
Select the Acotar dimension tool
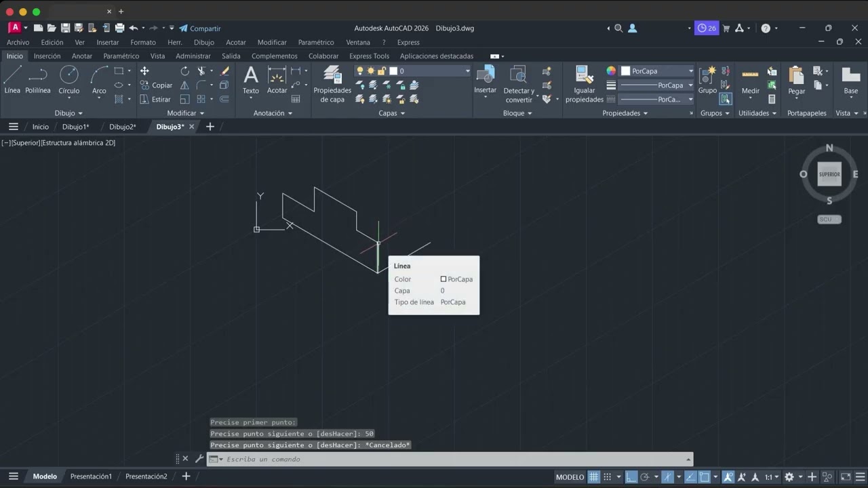tap(277, 80)
